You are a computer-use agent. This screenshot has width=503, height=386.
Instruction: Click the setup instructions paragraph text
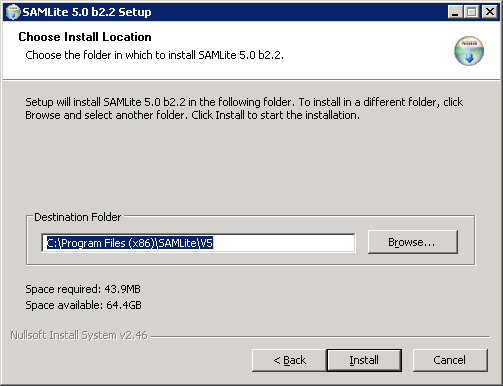point(244,108)
